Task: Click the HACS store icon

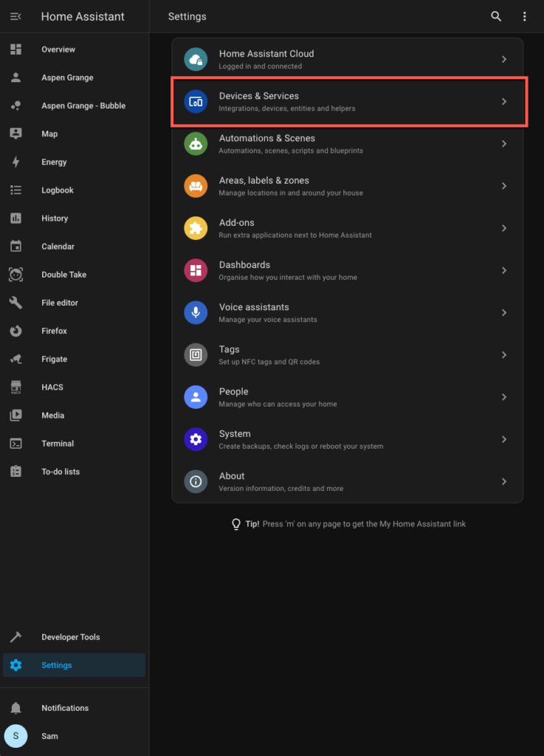Action: [16, 387]
